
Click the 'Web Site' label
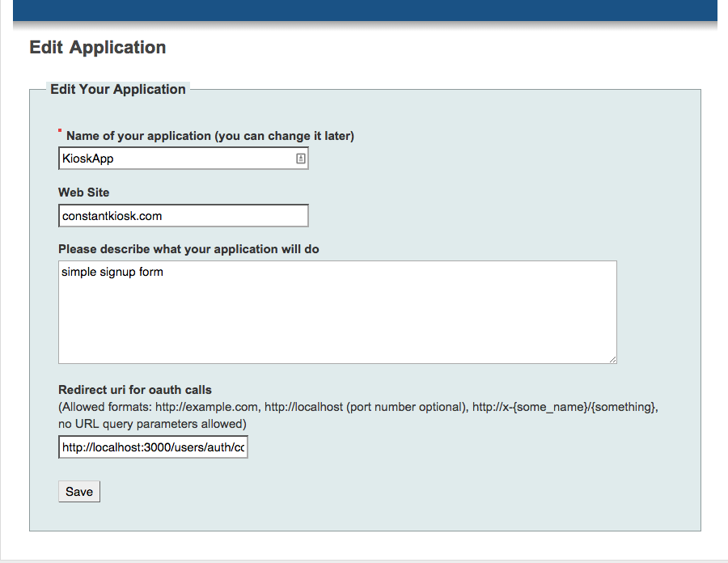pyautogui.click(x=83, y=193)
